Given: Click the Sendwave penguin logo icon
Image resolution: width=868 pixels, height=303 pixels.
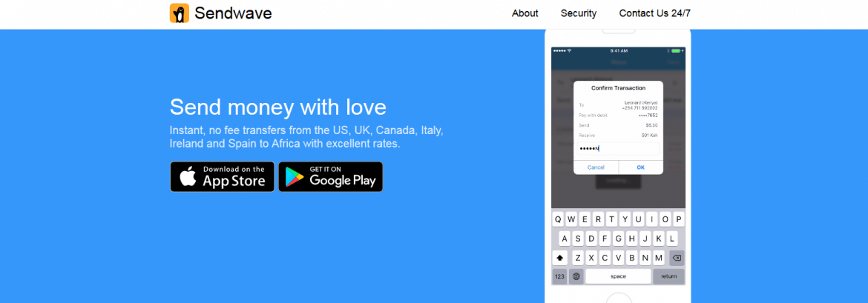Looking at the screenshot, I should tap(180, 13).
